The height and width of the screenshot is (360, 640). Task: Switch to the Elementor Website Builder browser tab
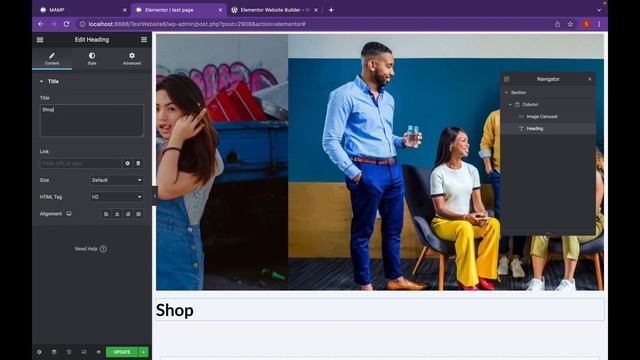pos(274,10)
